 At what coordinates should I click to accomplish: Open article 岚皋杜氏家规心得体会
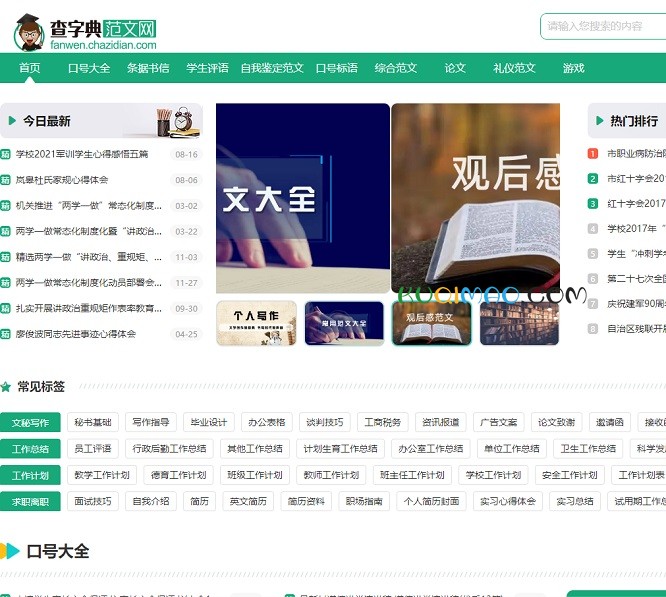tap(62, 180)
